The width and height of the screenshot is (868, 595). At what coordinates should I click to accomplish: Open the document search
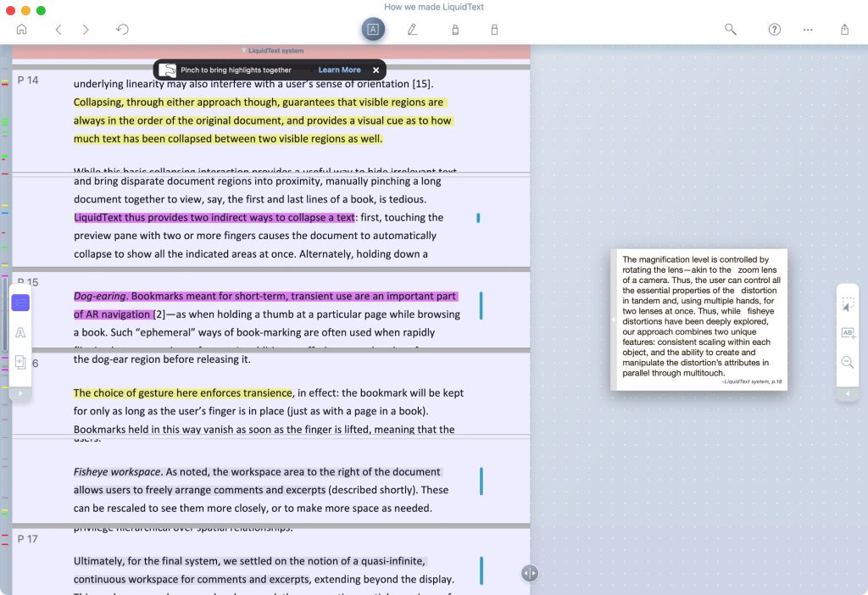(731, 30)
